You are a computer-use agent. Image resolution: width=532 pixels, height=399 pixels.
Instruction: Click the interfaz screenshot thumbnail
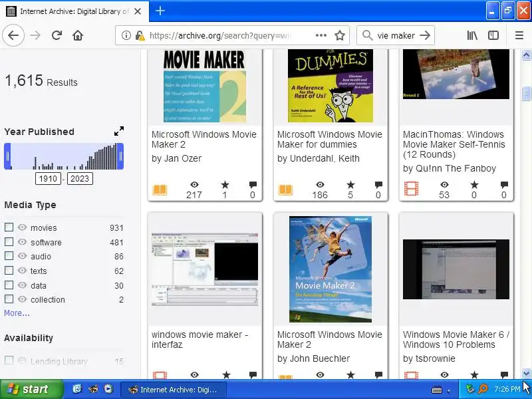point(205,269)
